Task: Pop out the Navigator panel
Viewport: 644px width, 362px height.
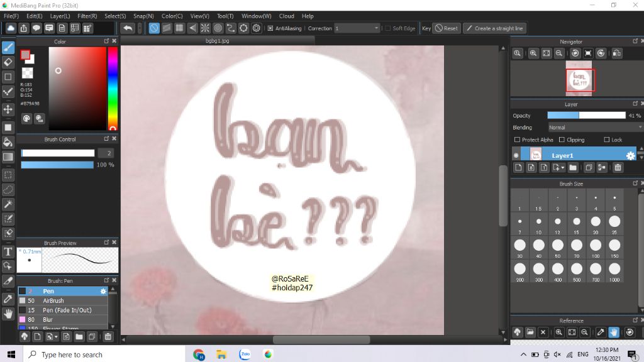Action: (x=635, y=41)
